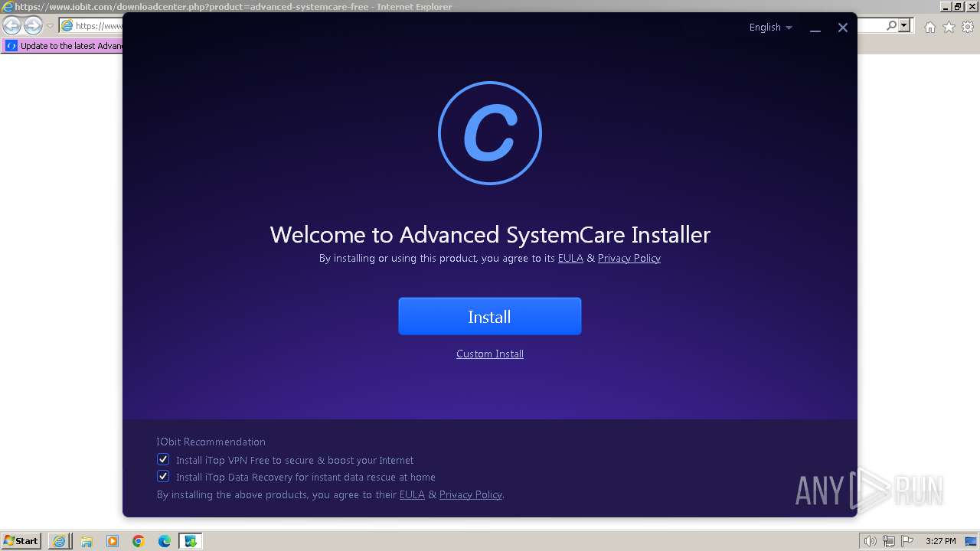Go forward in Internet Explorer

[33, 26]
